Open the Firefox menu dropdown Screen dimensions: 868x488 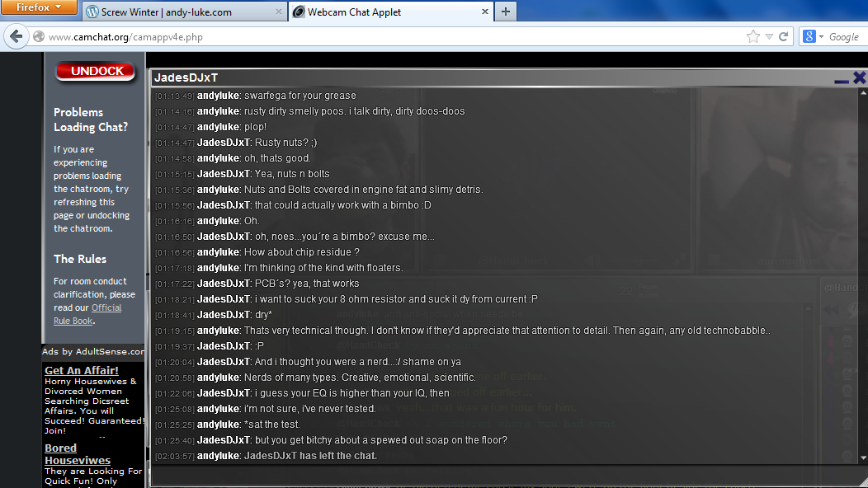[x=39, y=7]
